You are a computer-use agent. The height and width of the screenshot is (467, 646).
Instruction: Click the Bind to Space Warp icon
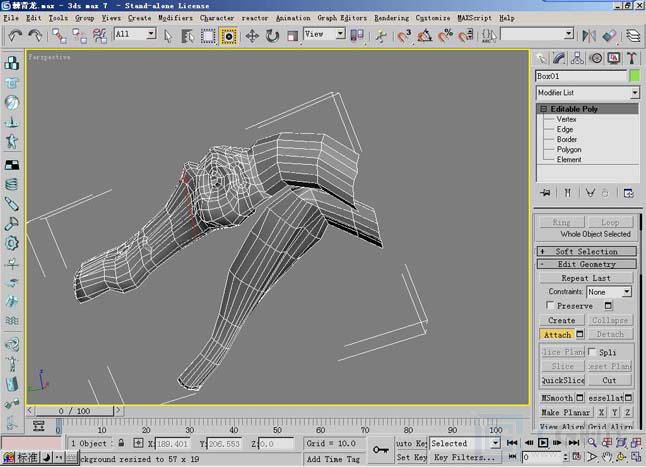[100, 35]
